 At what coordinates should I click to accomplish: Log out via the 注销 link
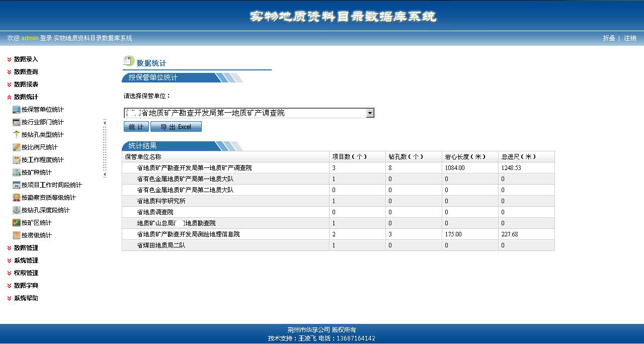(630, 38)
